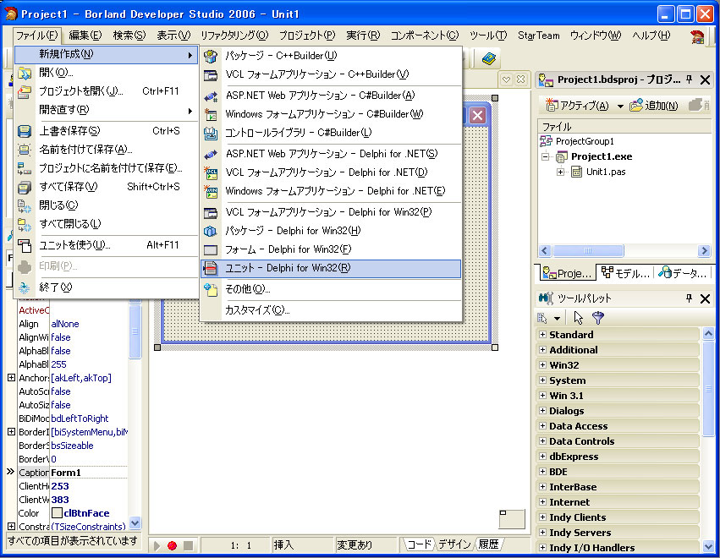This screenshot has height=558, width=720.
Task: Choose パッケージ - C++Builder(U) entry
Action: 331,56
